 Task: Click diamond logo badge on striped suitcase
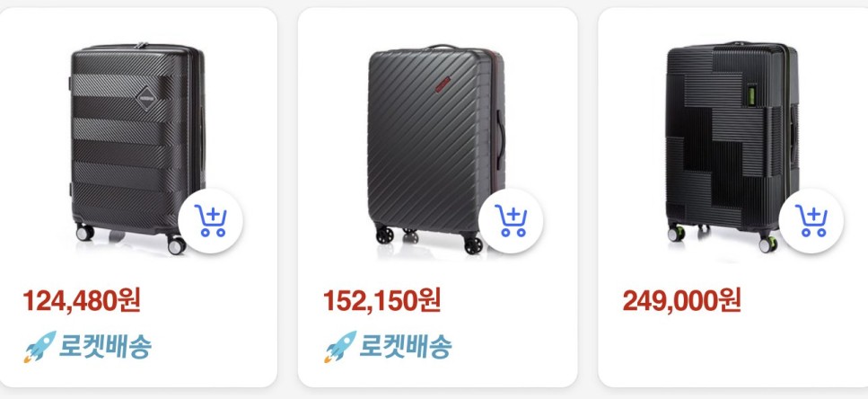[x=147, y=99]
